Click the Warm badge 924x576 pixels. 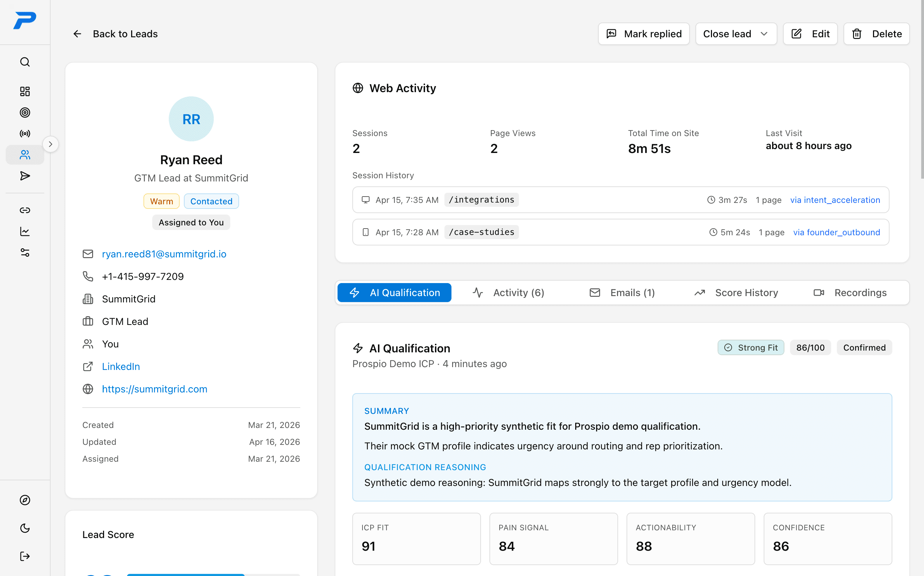pyautogui.click(x=161, y=201)
